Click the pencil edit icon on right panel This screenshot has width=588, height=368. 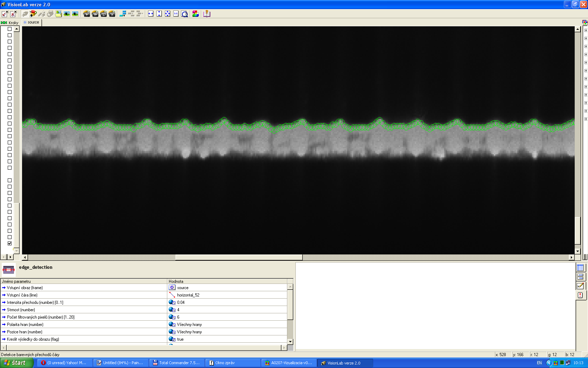click(580, 286)
